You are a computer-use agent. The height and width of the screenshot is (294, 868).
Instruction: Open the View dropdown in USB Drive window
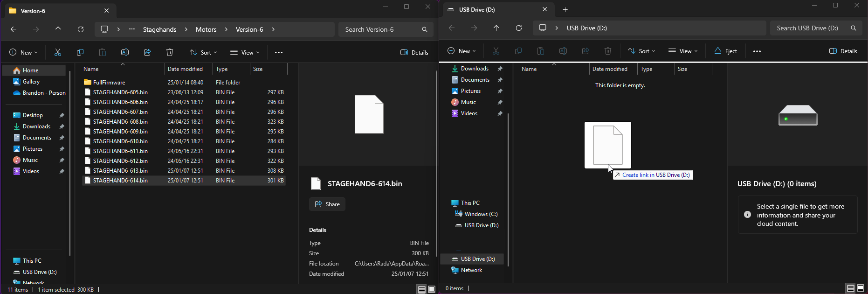682,51
